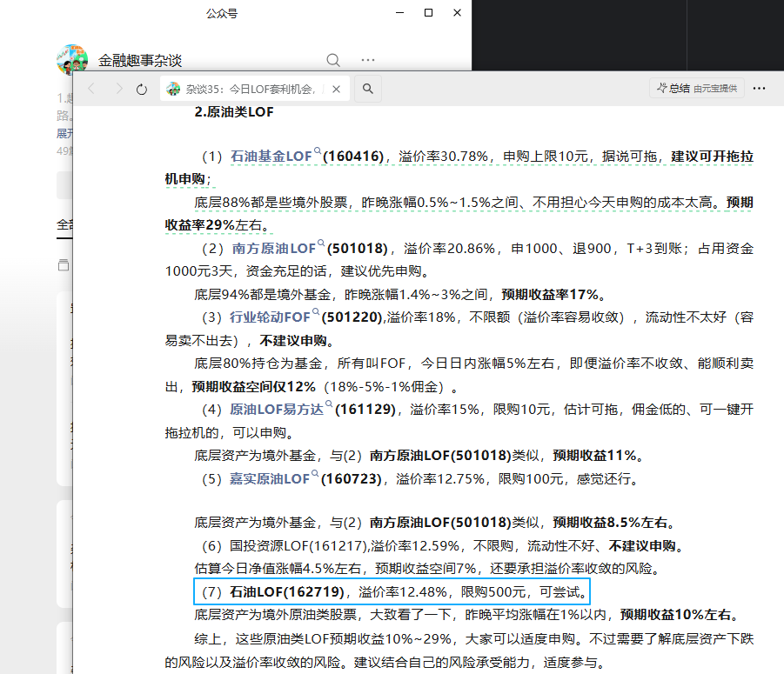
Task: Click the browser forward arrow
Action: (117, 89)
